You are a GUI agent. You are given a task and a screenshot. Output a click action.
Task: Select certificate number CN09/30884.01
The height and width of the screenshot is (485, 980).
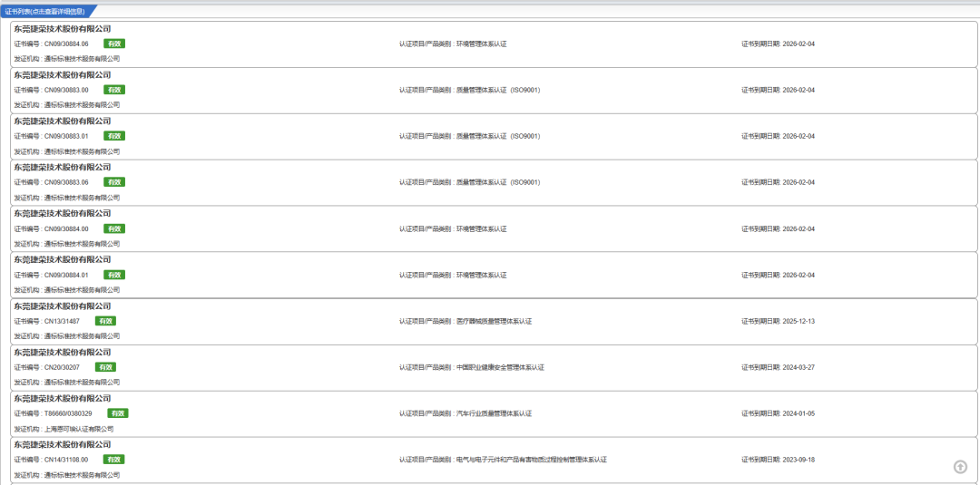point(66,276)
